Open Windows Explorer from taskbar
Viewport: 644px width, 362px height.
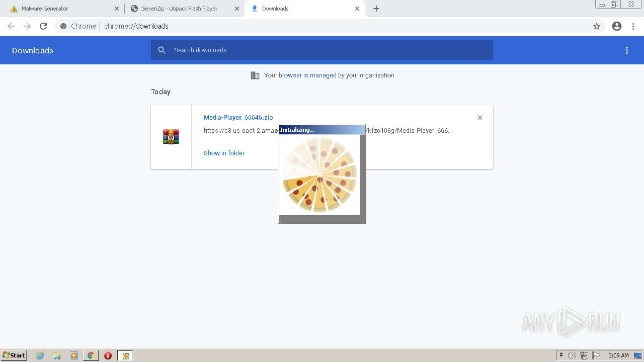(x=57, y=355)
